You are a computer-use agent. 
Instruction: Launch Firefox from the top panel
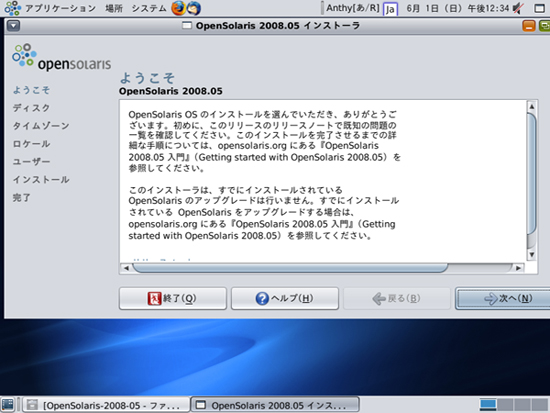pos(178,8)
